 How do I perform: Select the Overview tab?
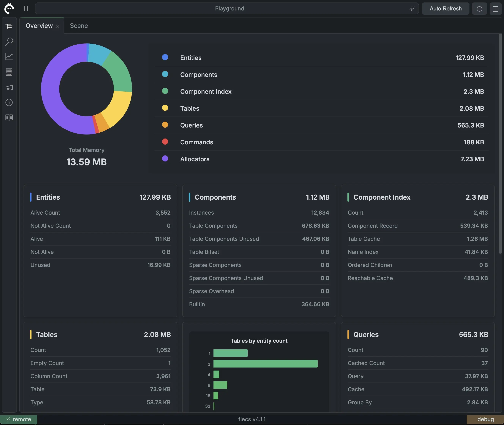[x=39, y=26]
